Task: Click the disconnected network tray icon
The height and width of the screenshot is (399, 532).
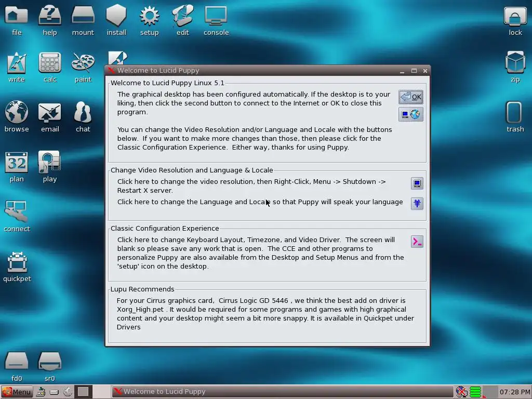Action: [461, 392]
